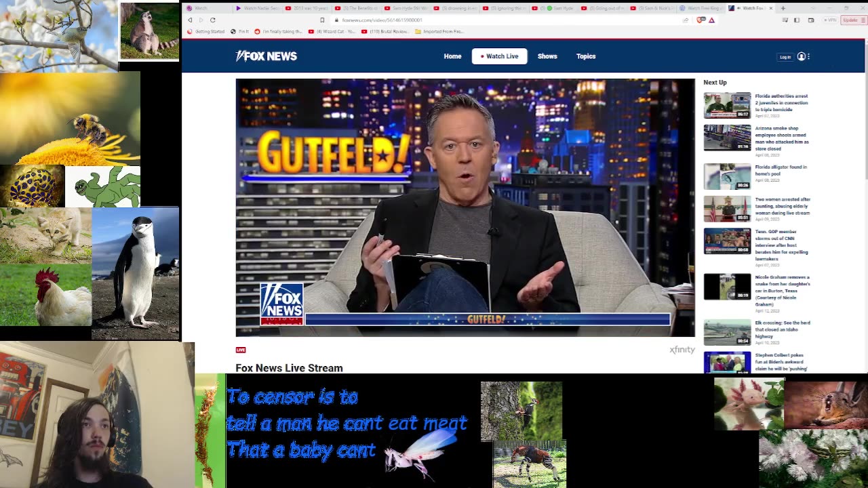This screenshot has height=488, width=868.
Task: Click the share icon in address bar
Action: click(x=686, y=20)
